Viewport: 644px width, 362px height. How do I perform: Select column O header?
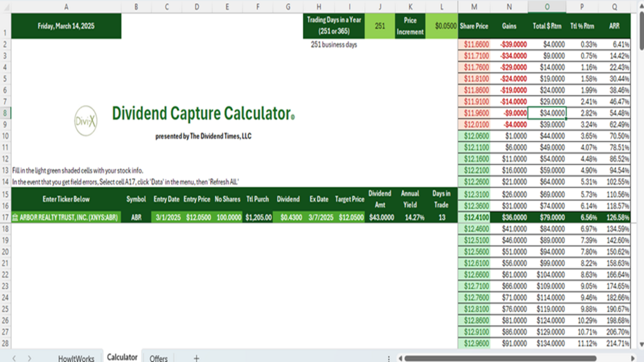click(547, 6)
